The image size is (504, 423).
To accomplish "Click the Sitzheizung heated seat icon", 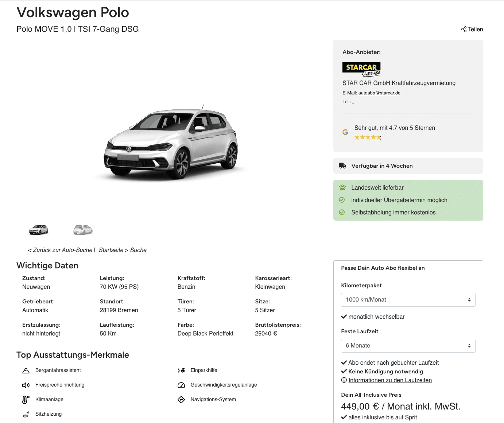I will 26,414.
